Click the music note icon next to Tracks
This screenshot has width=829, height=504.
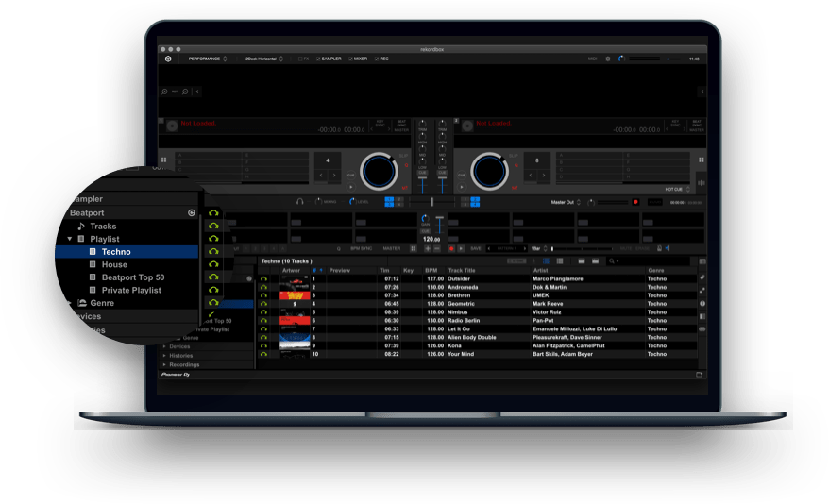(81, 227)
